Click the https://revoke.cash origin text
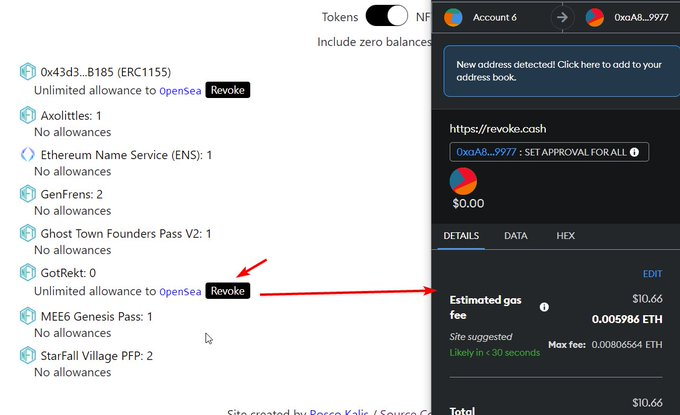The height and width of the screenshot is (415, 680). (x=498, y=129)
